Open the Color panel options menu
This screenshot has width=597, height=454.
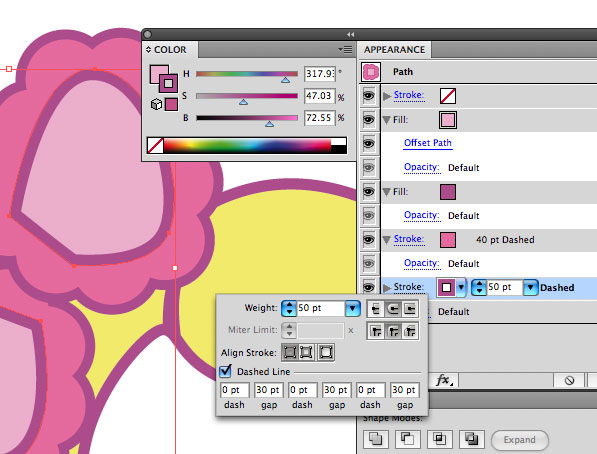coord(345,50)
